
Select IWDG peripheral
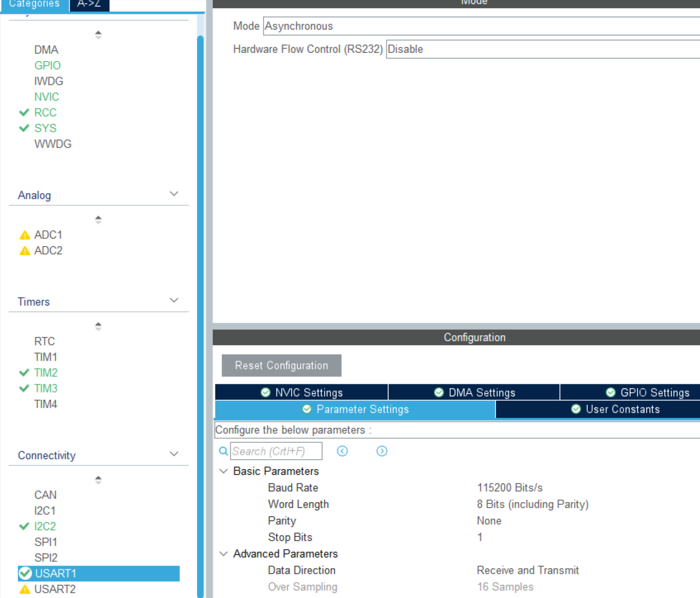[48, 81]
